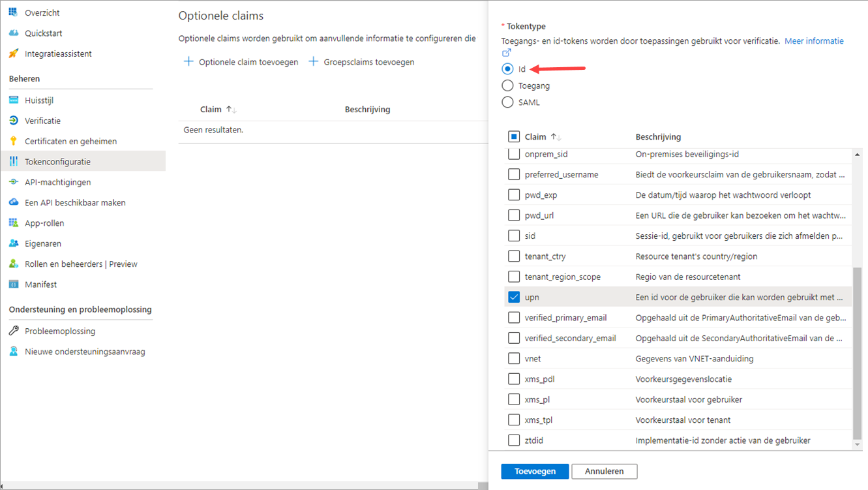This screenshot has width=868, height=490.
Task: Uncheck the upn claim checkbox
Action: [x=514, y=297]
